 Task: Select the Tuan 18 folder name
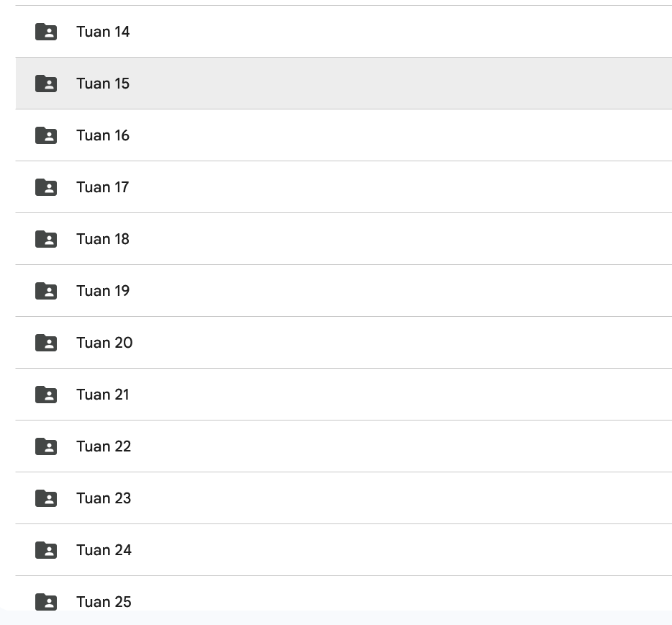click(103, 239)
